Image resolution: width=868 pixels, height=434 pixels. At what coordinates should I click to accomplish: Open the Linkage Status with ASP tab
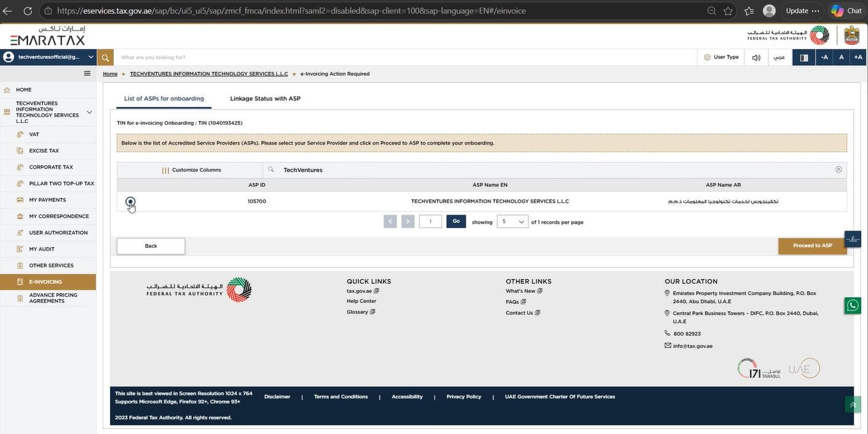point(265,98)
